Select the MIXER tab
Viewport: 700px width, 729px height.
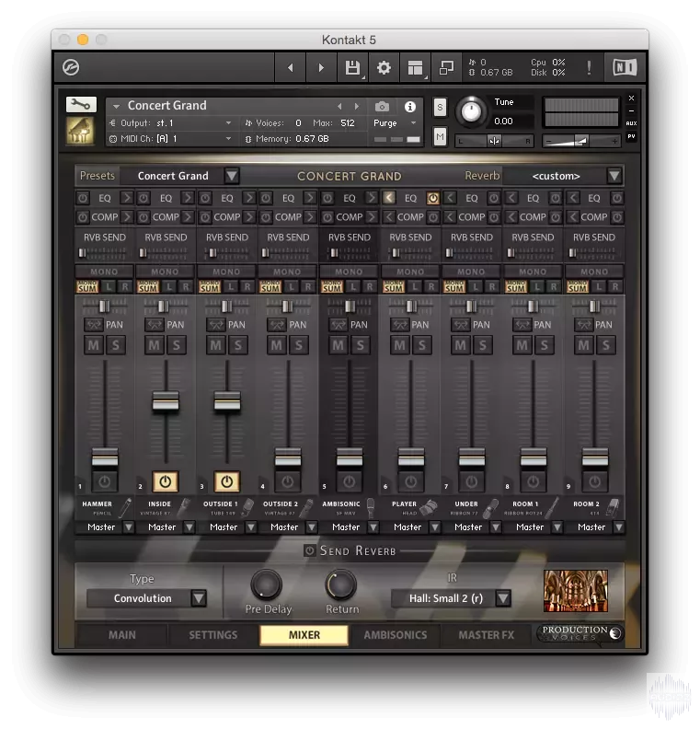tap(304, 635)
